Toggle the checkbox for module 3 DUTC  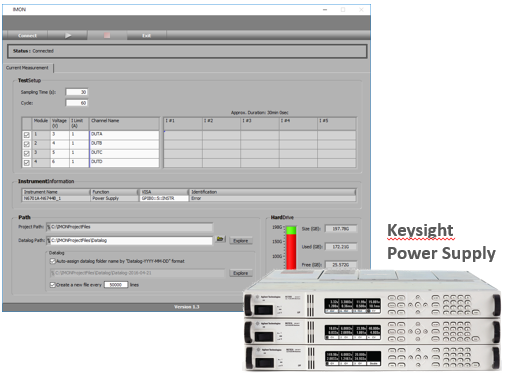[x=27, y=153]
